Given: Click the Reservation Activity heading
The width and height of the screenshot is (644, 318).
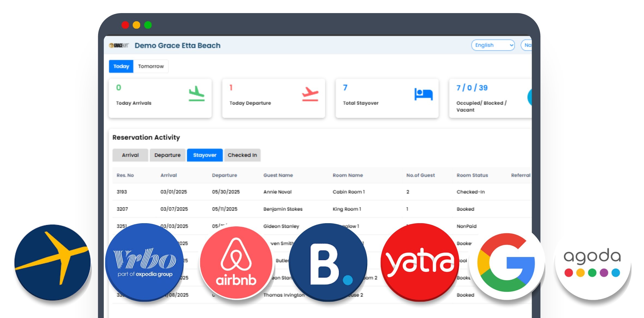Looking at the screenshot, I should click(146, 138).
